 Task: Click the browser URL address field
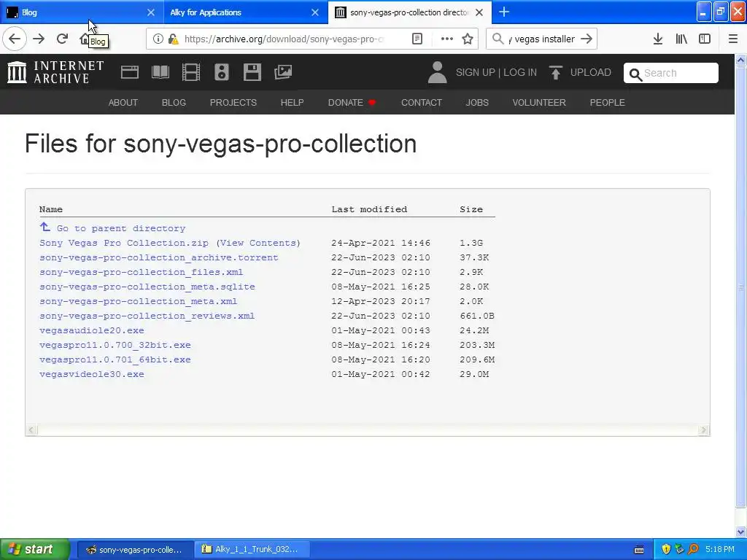[x=284, y=39]
